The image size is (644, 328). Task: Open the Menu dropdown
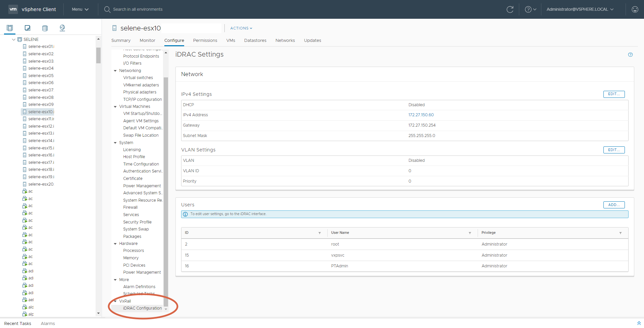pyautogui.click(x=80, y=9)
